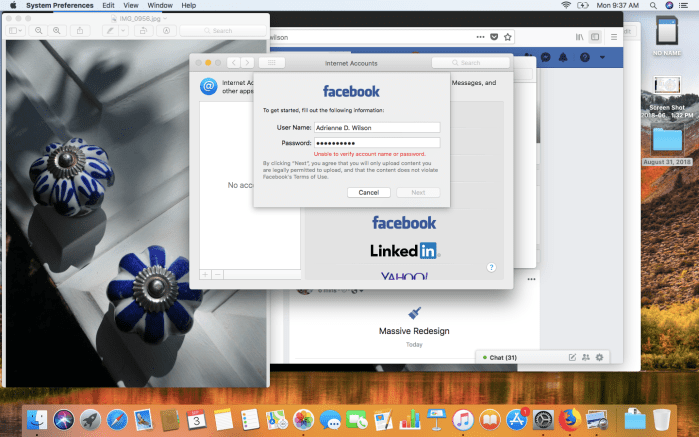Click the Internet Accounts help button
This screenshot has height=437, width=699.
(x=491, y=267)
